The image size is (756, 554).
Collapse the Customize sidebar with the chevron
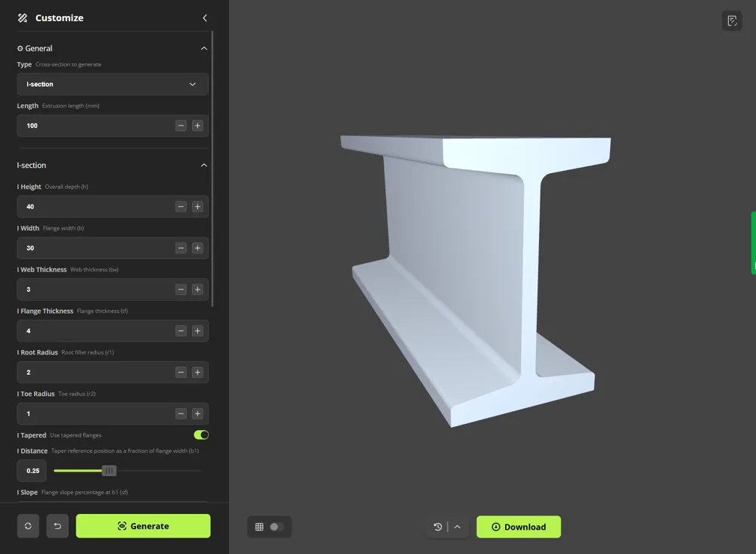[x=204, y=17]
